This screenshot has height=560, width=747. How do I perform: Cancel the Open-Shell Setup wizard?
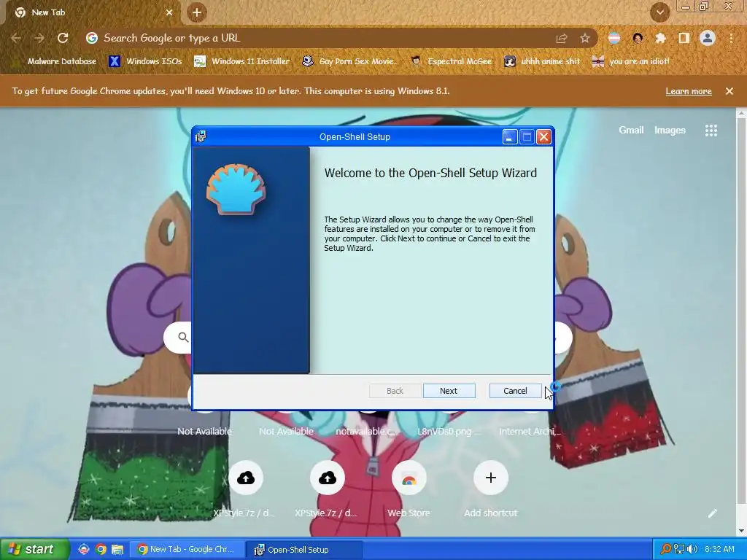515,391
